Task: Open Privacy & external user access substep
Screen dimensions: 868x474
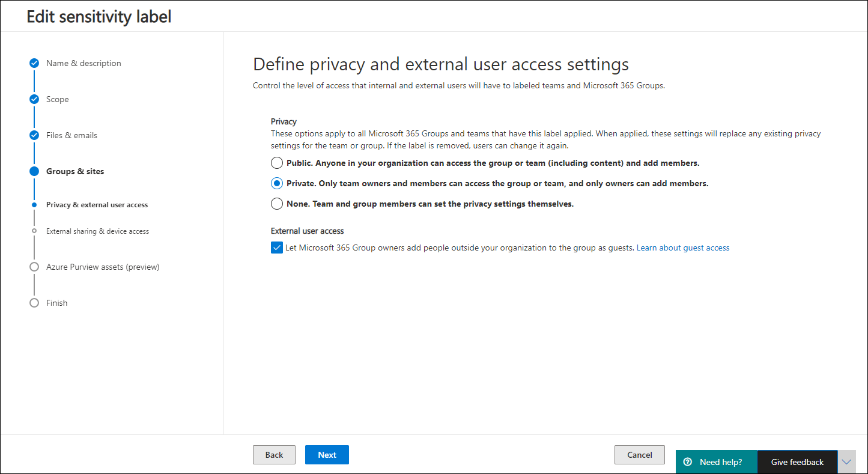Action: (97, 205)
